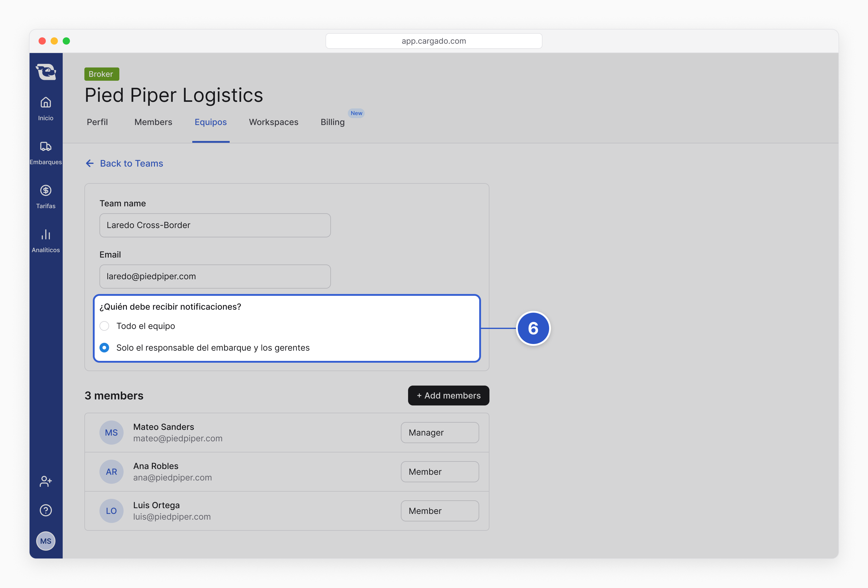
Task: Click the mateo@piedpiper.com email text
Action: 178,438
